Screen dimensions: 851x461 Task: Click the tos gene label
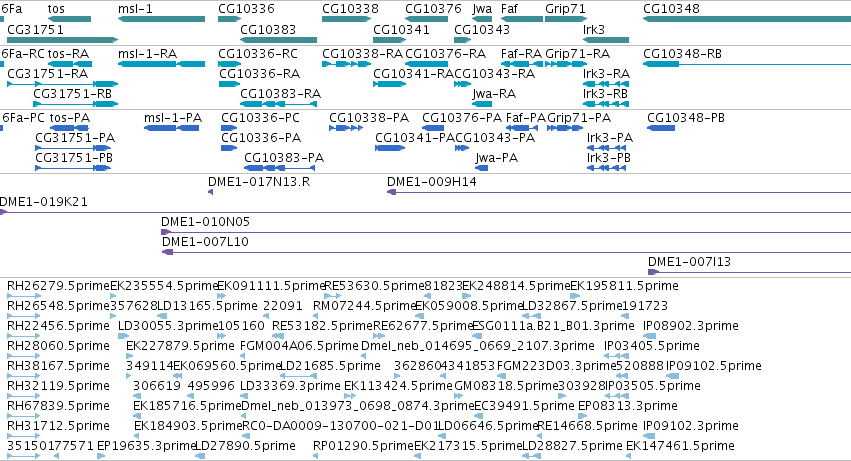56,9
